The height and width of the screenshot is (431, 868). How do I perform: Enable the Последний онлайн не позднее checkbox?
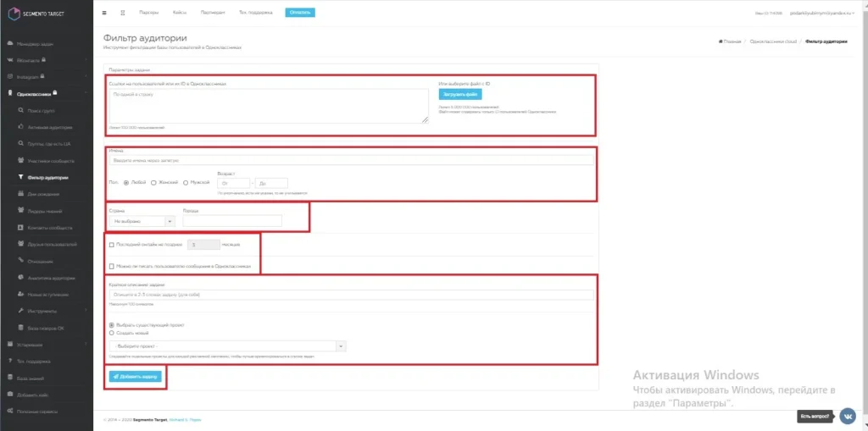click(x=112, y=244)
